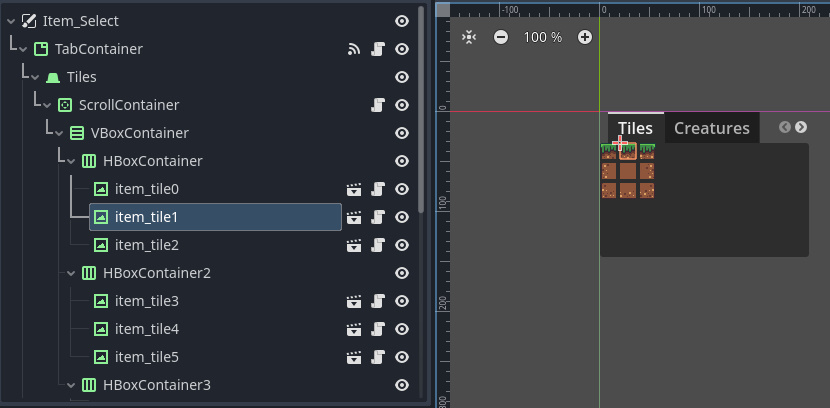Select the HBoxContainer2 node label
This screenshot has width=830, height=408.
(157, 274)
